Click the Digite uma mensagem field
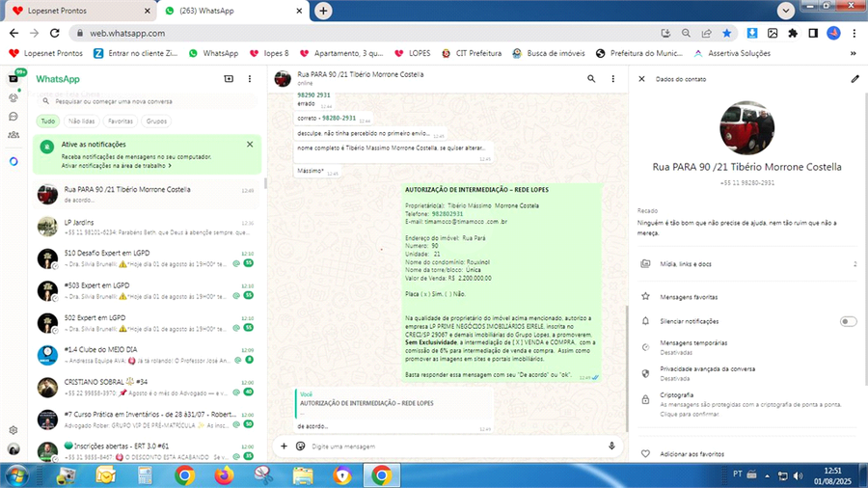868x488 pixels. click(x=454, y=447)
